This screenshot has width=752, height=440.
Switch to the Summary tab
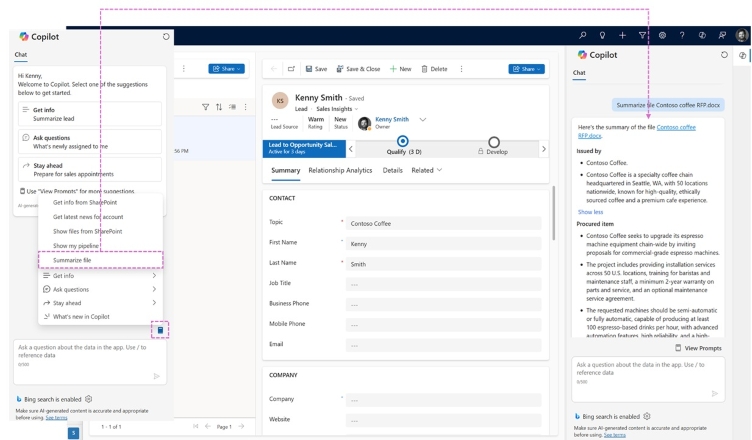click(x=285, y=171)
